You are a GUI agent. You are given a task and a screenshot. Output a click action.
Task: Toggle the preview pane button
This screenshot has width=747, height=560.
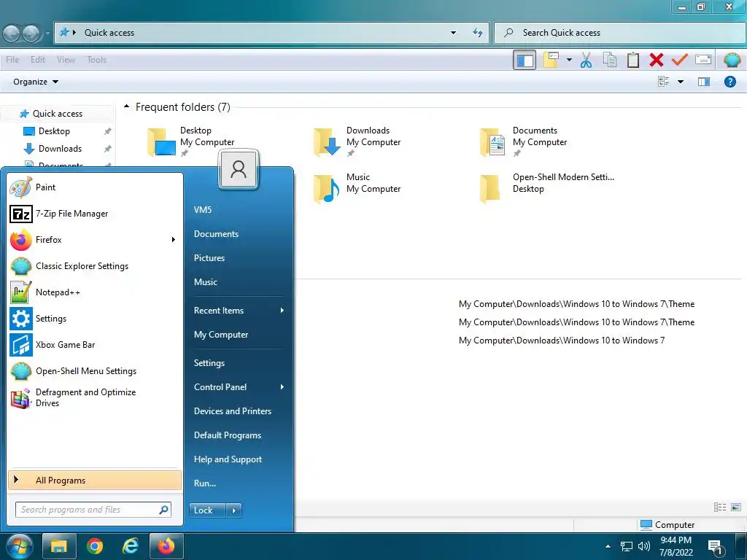(704, 82)
